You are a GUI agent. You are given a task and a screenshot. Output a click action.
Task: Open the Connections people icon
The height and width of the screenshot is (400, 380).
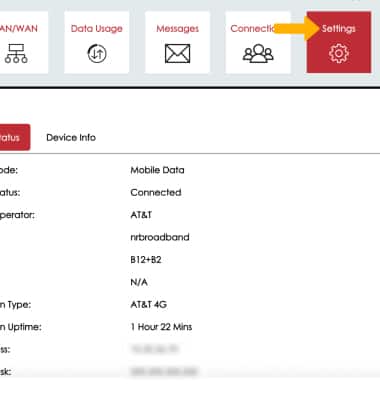pos(258,54)
